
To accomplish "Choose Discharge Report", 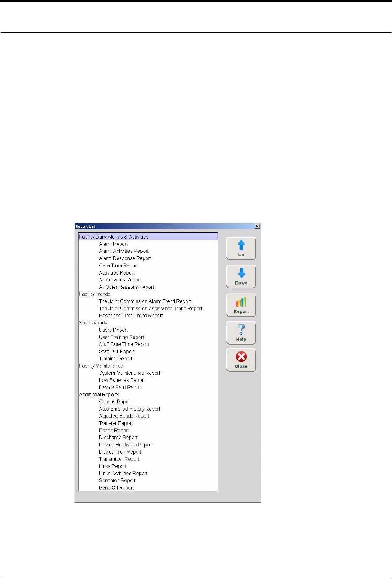I will 118,438.
